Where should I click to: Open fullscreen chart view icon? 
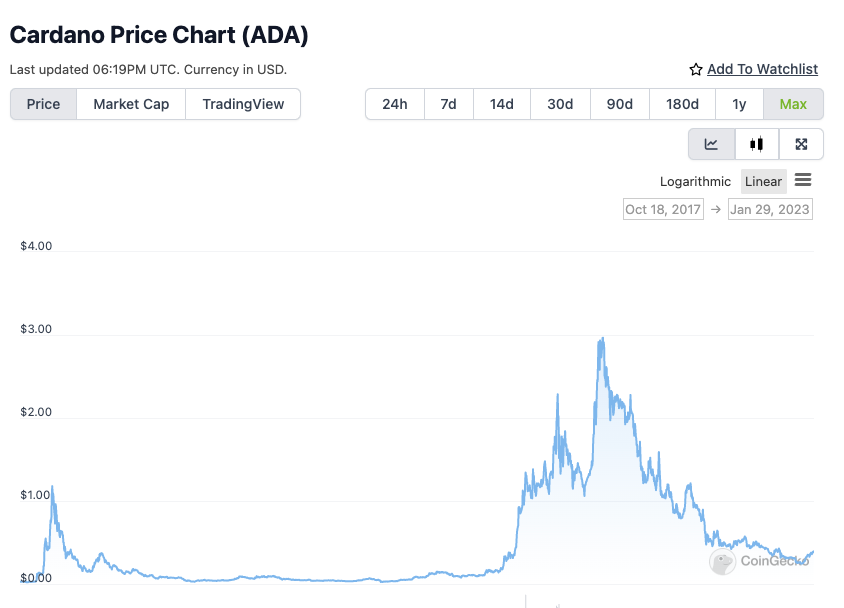tap(801, 144)
